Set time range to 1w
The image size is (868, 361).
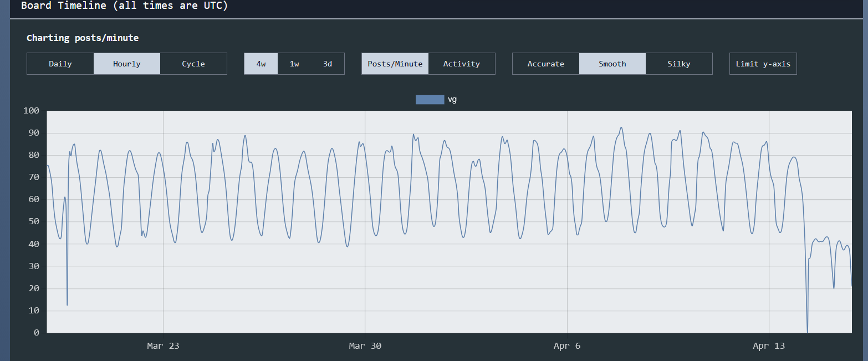tap(294, 64)
